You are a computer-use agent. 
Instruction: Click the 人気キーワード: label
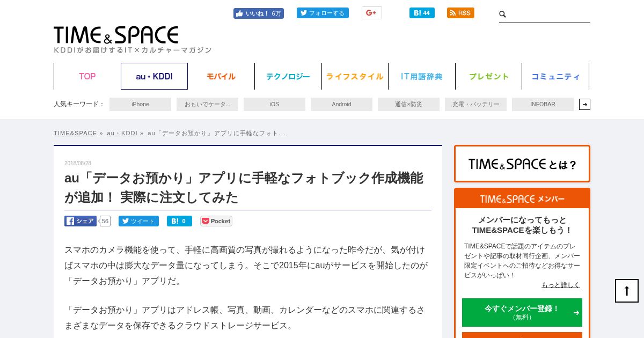[x=79, y=104]
